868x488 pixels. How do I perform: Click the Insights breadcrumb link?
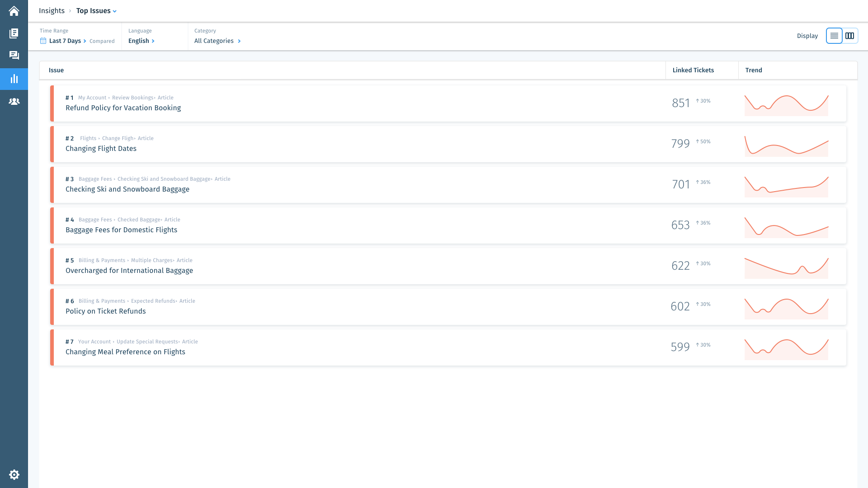tap(52, 11)
